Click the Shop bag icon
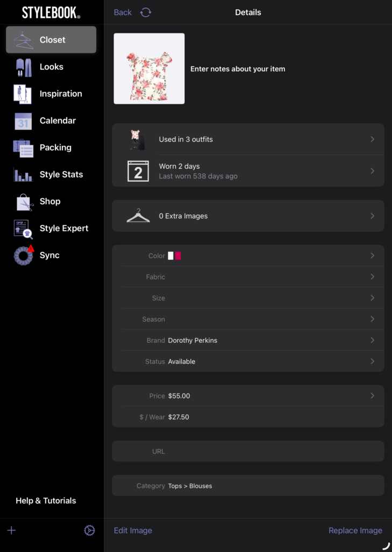This screenshot has height=552, width=392. [24, 202]
